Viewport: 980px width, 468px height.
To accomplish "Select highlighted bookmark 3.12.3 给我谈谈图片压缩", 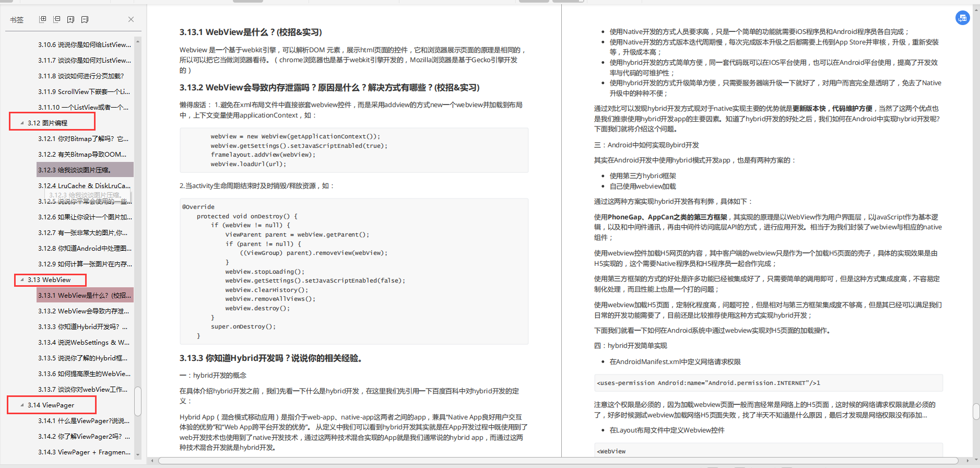I will pyautogui.click(x=85, y=170).
